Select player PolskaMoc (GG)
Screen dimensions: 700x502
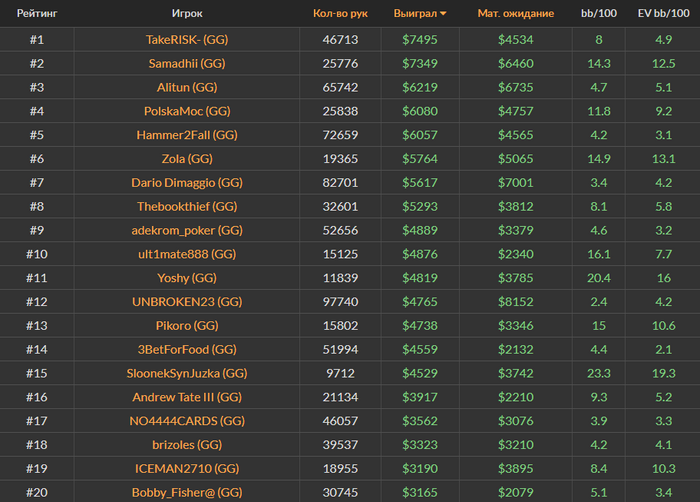(x=187, y=111)
